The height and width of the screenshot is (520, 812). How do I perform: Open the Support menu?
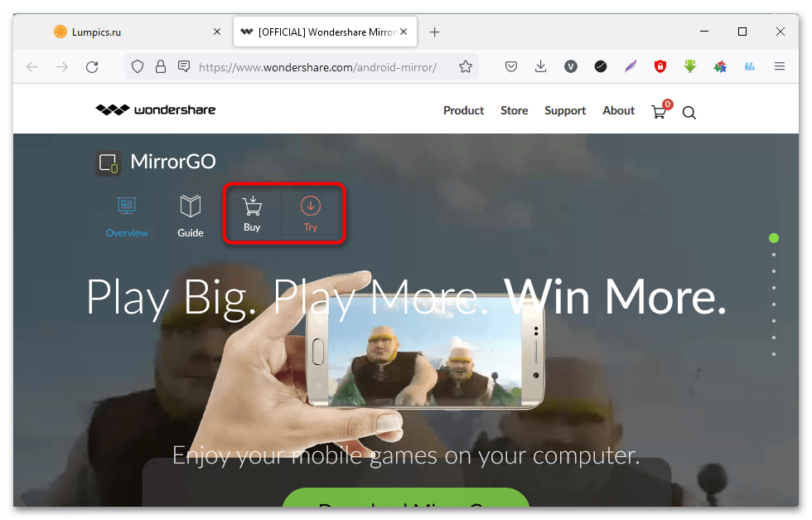[x=565, y=110]
